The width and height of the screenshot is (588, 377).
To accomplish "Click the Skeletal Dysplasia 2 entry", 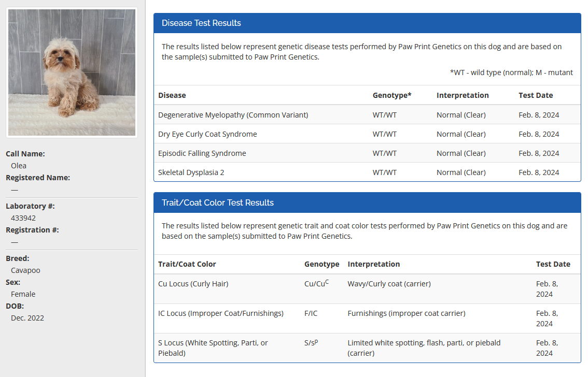I will click(191, 172).
